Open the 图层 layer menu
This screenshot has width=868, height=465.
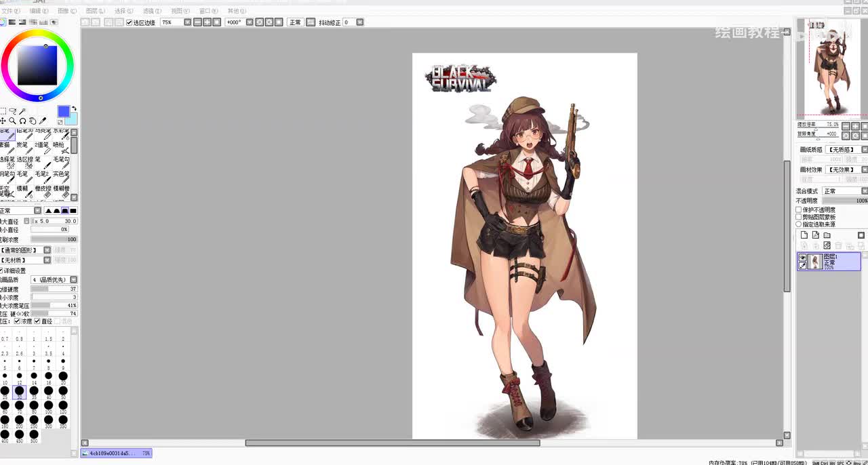click(x=96, y=12)
